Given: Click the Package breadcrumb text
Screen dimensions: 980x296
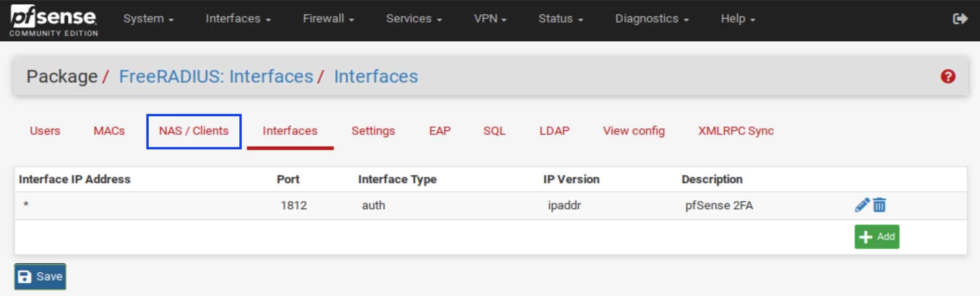Looking at the screenshot, I should (62, 77).
